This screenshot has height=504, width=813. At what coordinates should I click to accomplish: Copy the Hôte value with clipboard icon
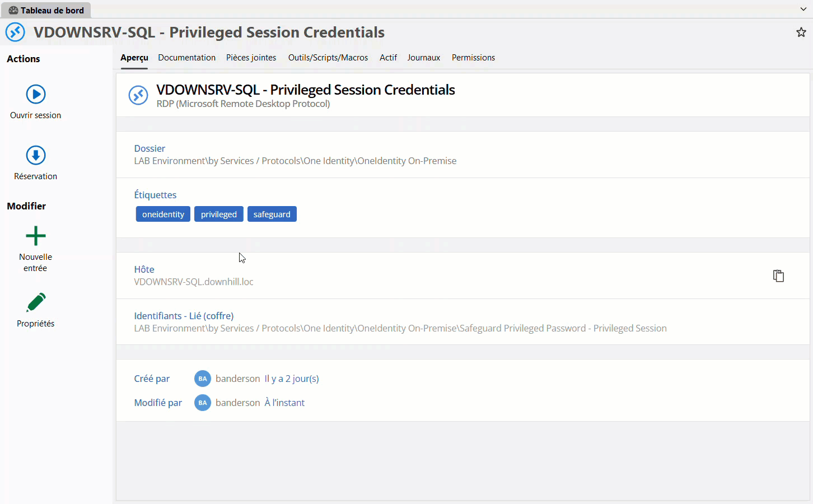(778, 276)
